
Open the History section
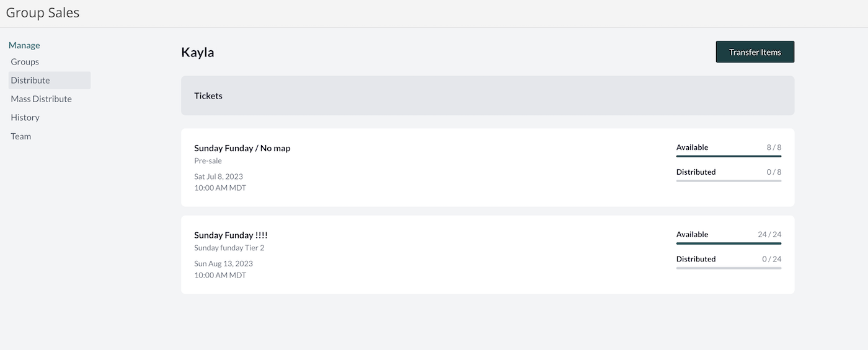[x=25, y=118]
